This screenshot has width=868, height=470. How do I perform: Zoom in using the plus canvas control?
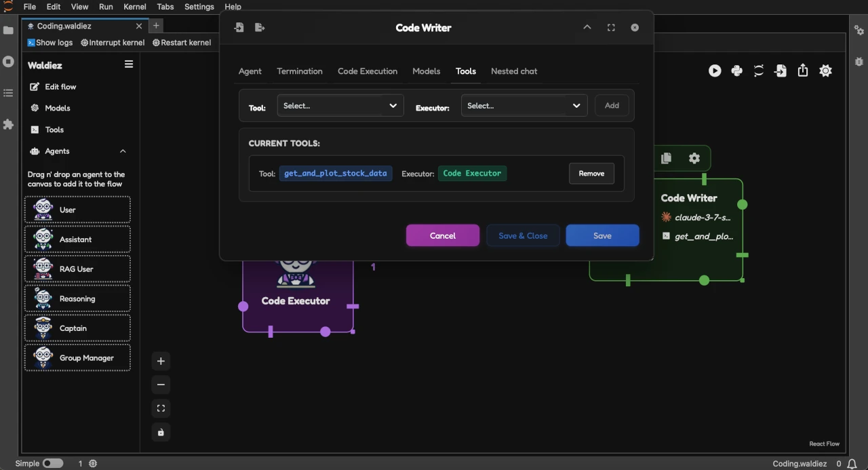pyautogui.click(x=161, y=361)
